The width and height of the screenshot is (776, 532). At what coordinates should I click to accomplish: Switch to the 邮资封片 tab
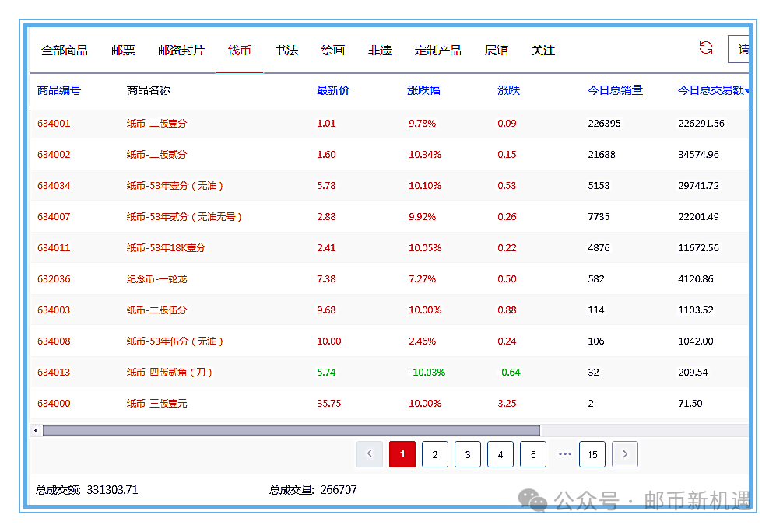181,51
